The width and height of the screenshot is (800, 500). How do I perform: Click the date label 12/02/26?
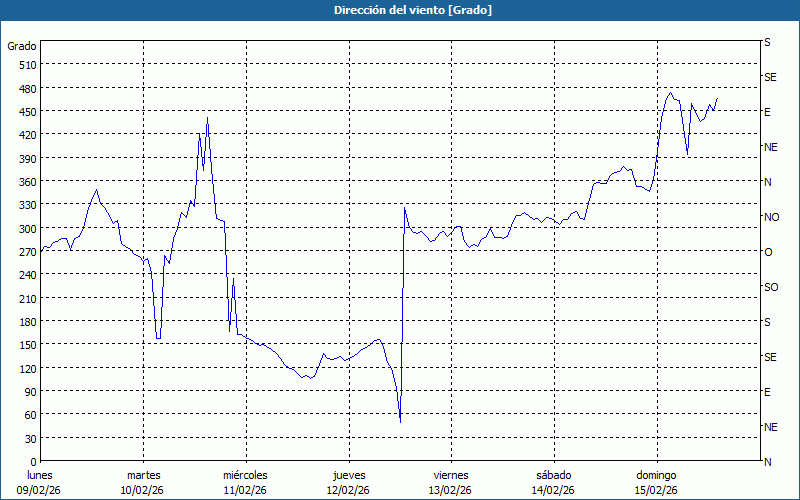[x=348, y=490]
